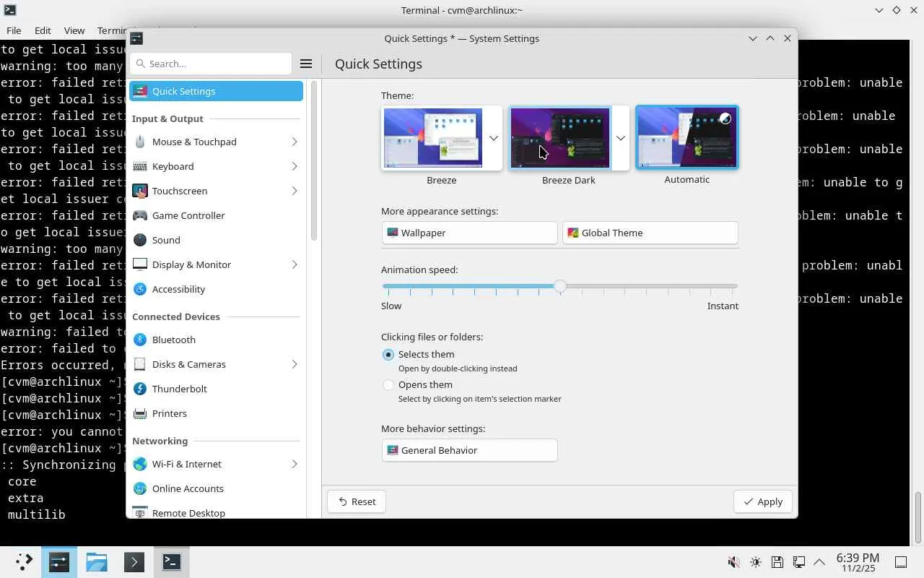924x578 pixels.
Task: Select the Breeze light theme thumbnail
Action: (x=433, y=138)
